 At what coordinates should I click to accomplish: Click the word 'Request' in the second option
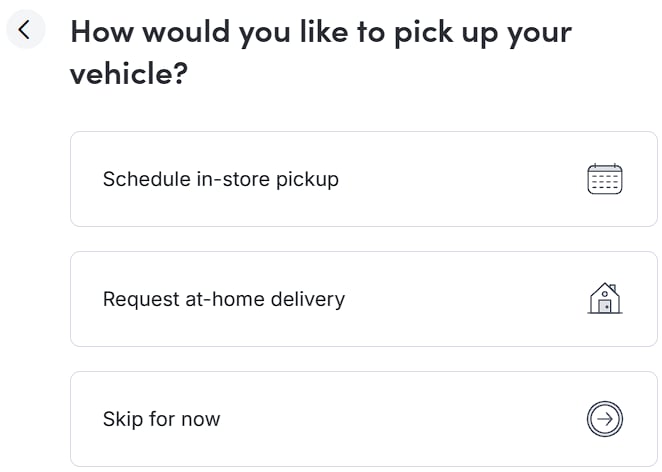tap(141, 299)
